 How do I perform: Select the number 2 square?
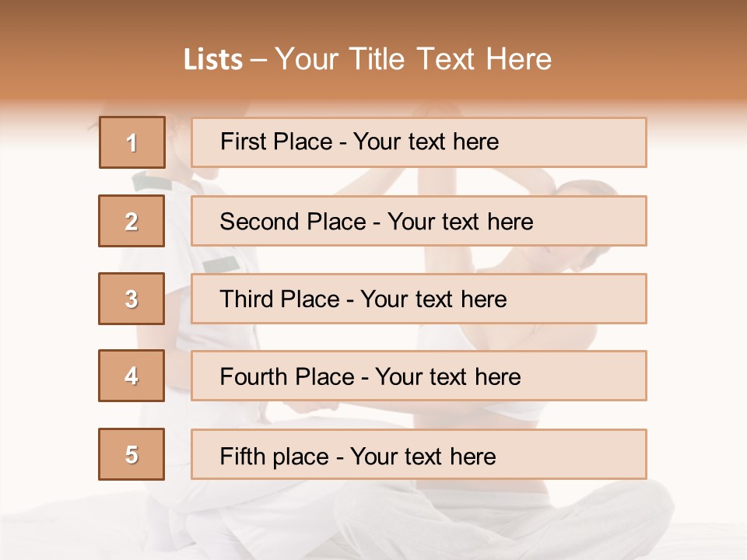tap(132, 221)
